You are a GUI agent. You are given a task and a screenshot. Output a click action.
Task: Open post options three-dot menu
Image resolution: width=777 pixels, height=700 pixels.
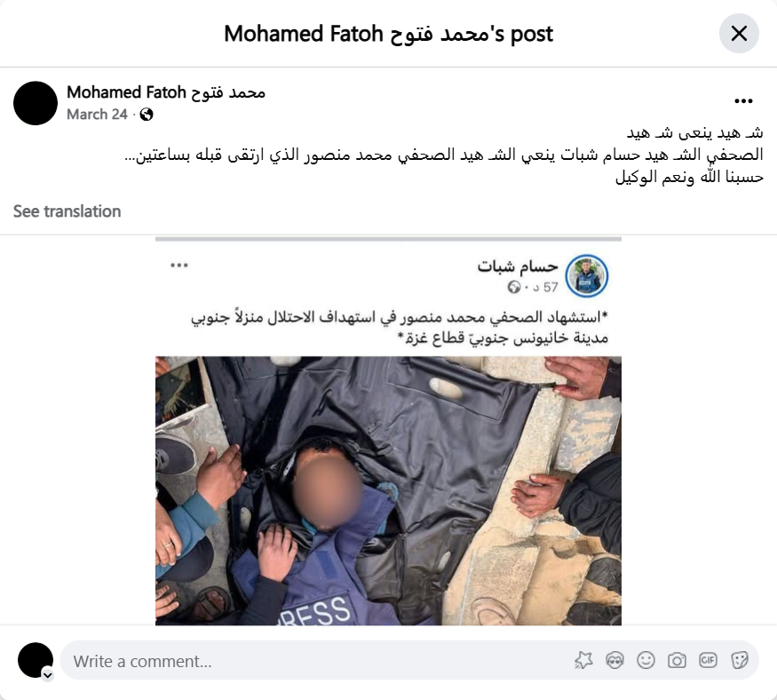[x=743, y=101]
